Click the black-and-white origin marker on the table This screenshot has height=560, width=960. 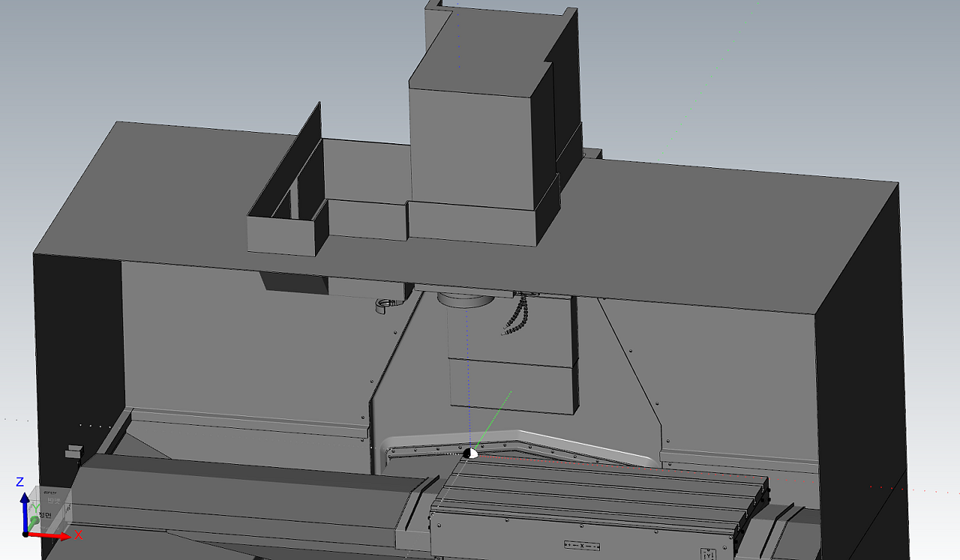[472, 453]
